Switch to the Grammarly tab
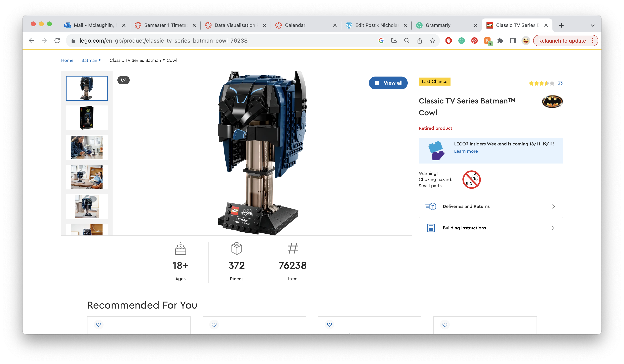This screenshot has height=364, width=624. [x=438, y=25]
